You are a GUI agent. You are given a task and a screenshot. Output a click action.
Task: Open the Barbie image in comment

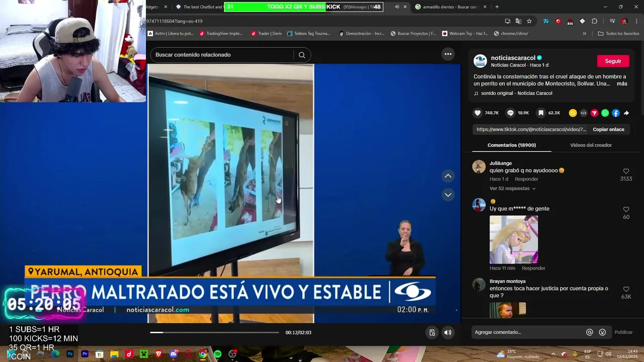tap(514, 240)
